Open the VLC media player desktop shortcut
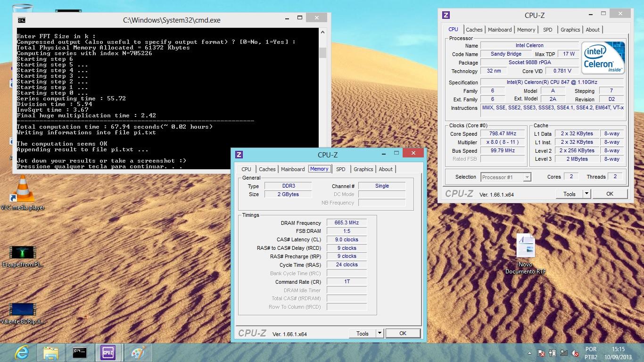 pos(22,193)
